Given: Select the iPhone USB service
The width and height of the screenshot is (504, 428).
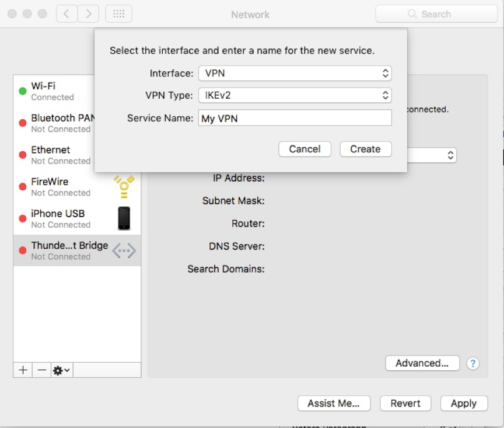Looking at the screenshot, I should 77,218.
